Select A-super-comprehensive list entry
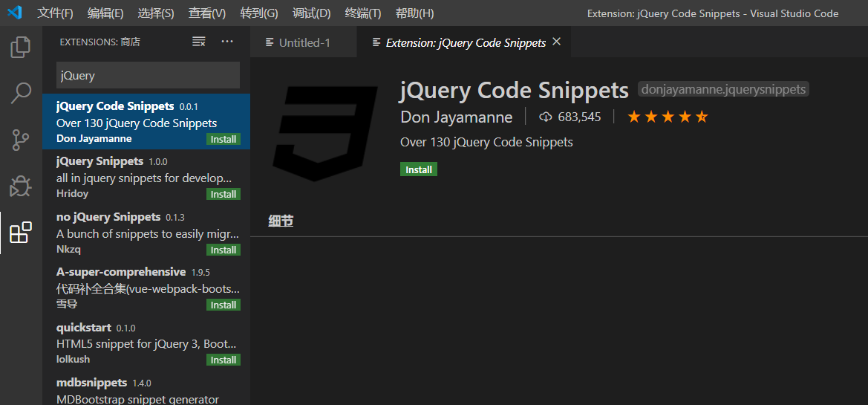Viewport: 868px width, 405px height. coord(146,288)
